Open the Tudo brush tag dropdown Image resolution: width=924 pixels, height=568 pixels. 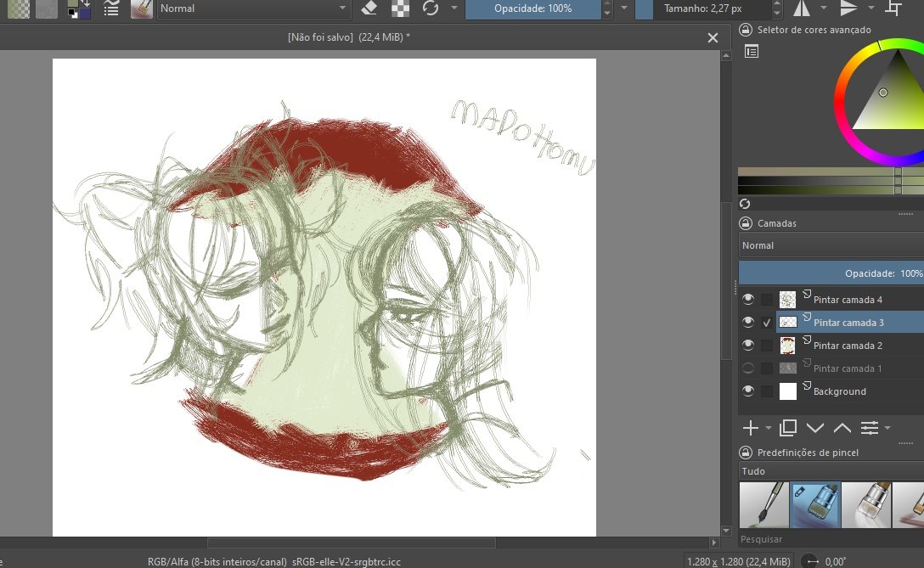(x=831, y=470)
